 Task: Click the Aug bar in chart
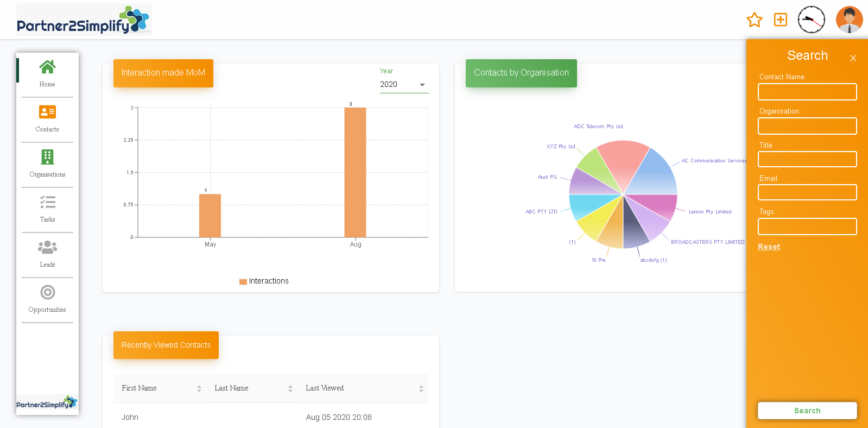click(355, 172)
